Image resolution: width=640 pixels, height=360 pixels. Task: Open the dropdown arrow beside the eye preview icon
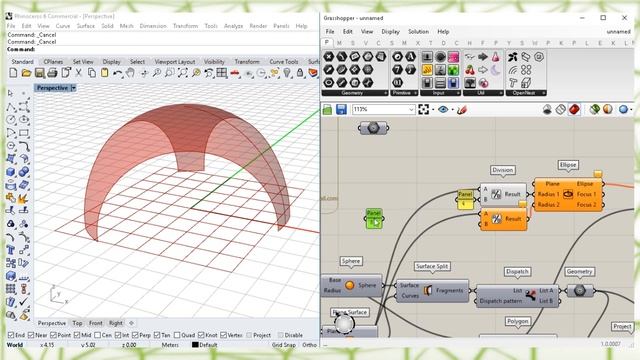(x=452, y=110)
